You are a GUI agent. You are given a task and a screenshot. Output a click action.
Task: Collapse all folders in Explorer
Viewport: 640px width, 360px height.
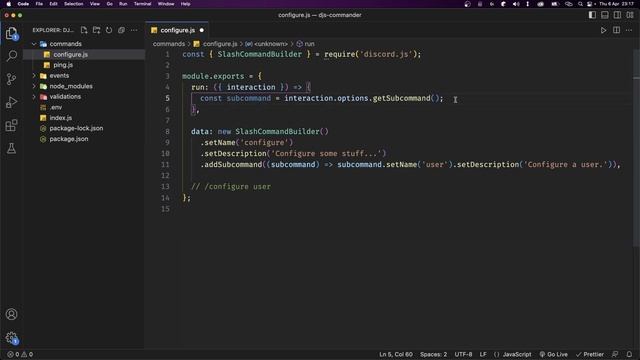click(121, 30)
